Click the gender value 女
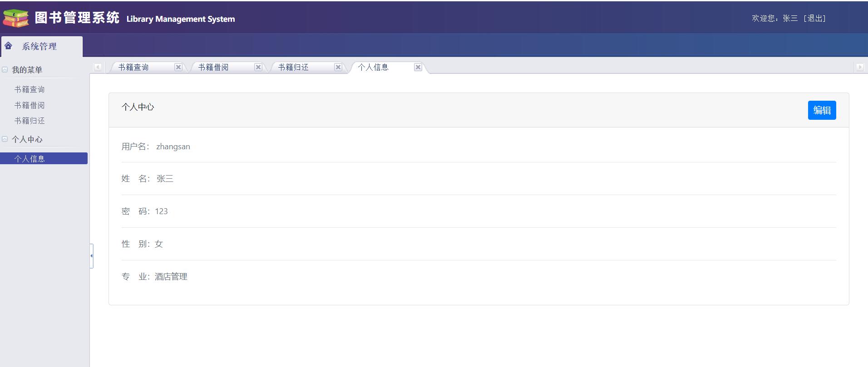 159,244
